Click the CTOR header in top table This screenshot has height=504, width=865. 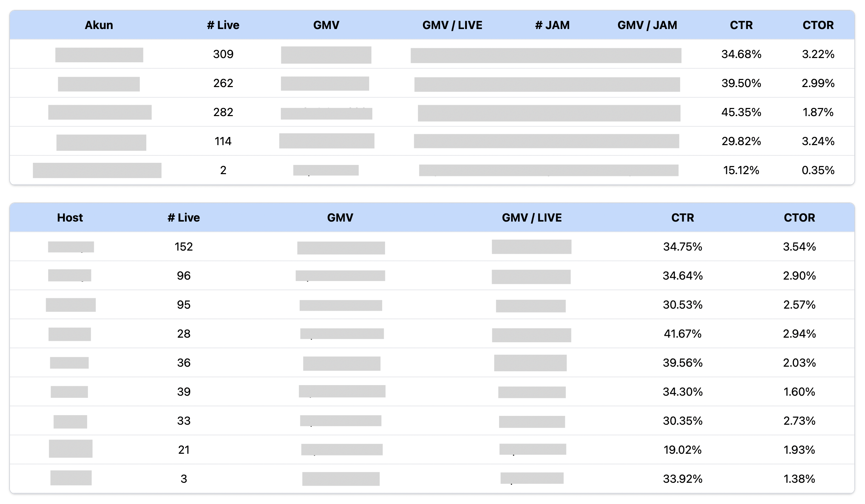818,25
